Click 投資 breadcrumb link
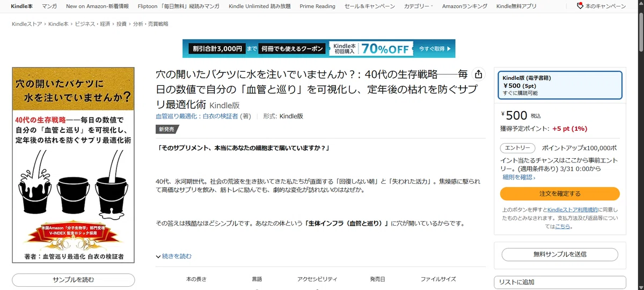 tap(121, 24)
